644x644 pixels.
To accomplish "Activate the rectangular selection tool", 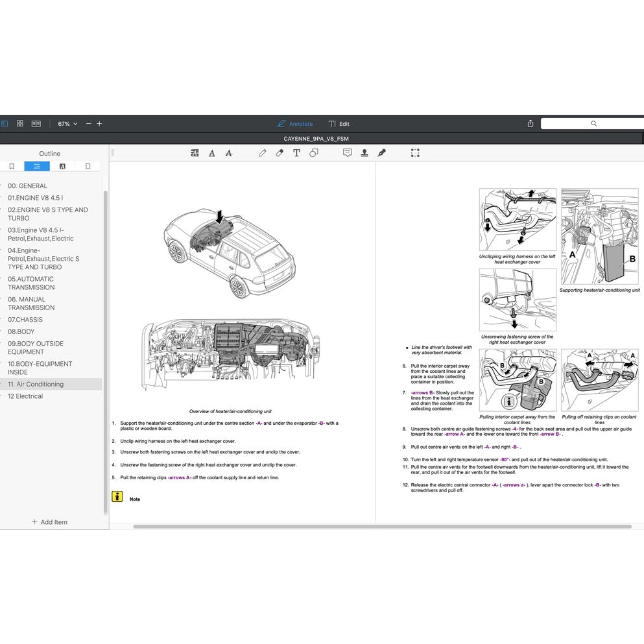I will point(415,153).
